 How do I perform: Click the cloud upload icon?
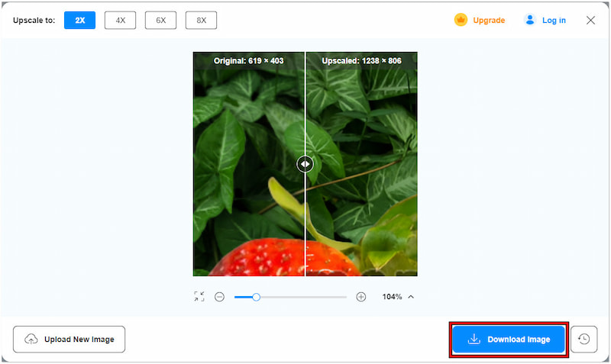[x=31, y=339]
